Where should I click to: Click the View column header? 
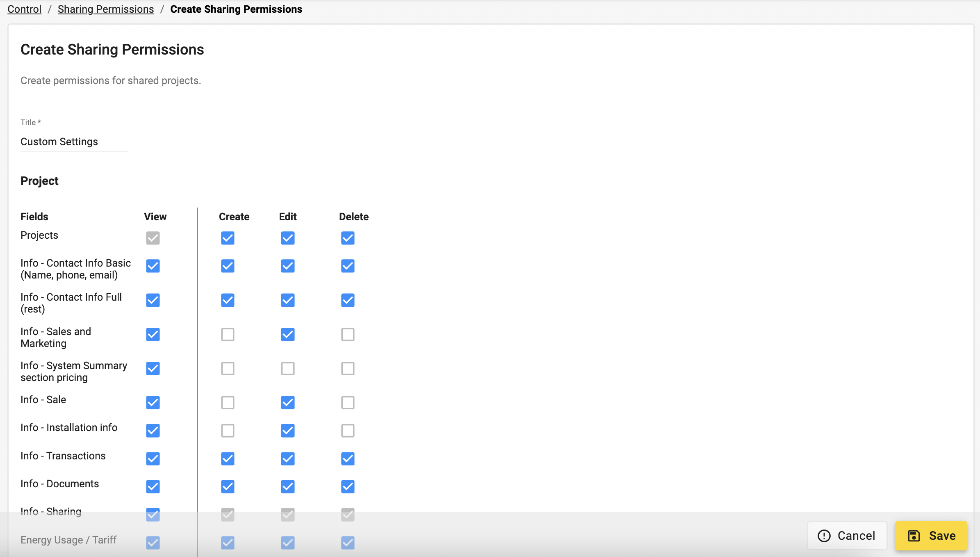pyautogui.click(x=155, y=217)
